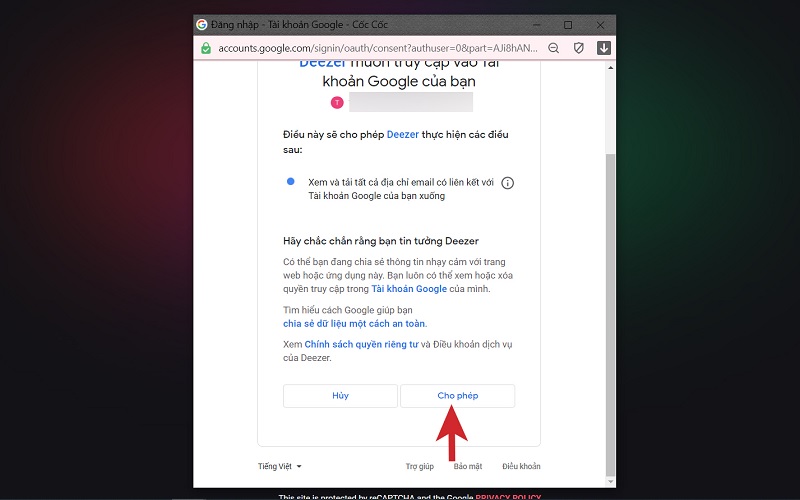Click the Google logo in window title
The image size is (800, 500).
pyautogui.click(x=202, y=24)
